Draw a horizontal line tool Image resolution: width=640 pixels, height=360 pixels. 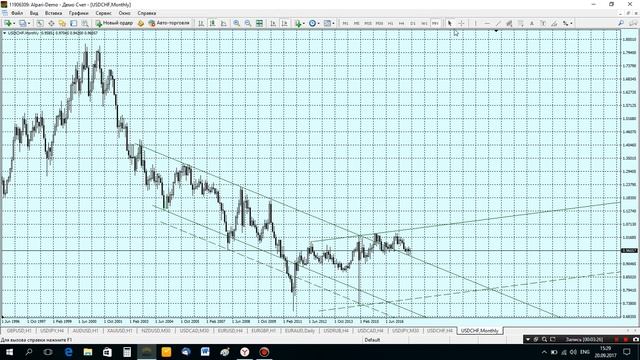[487, 23]
